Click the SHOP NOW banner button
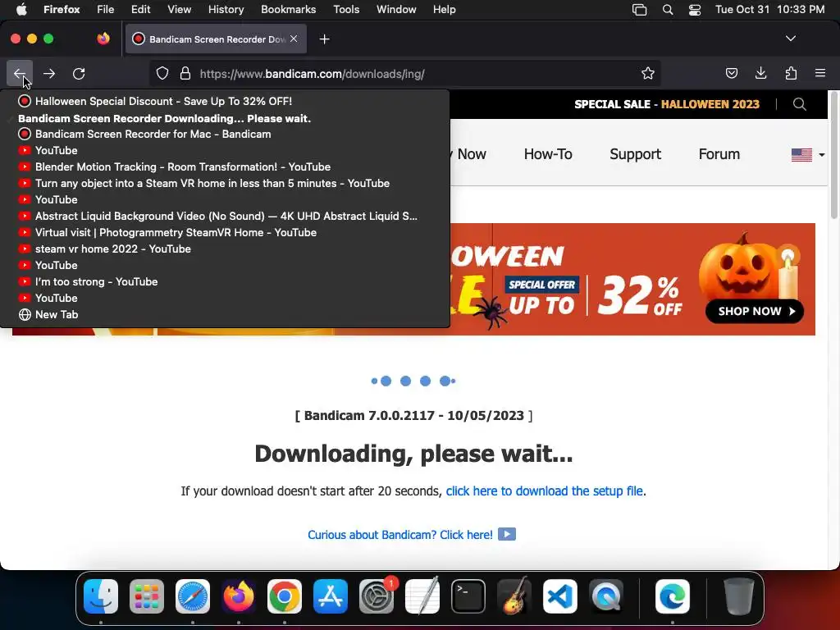The height and width of the screenshot is (630, 840). (755, 311)
